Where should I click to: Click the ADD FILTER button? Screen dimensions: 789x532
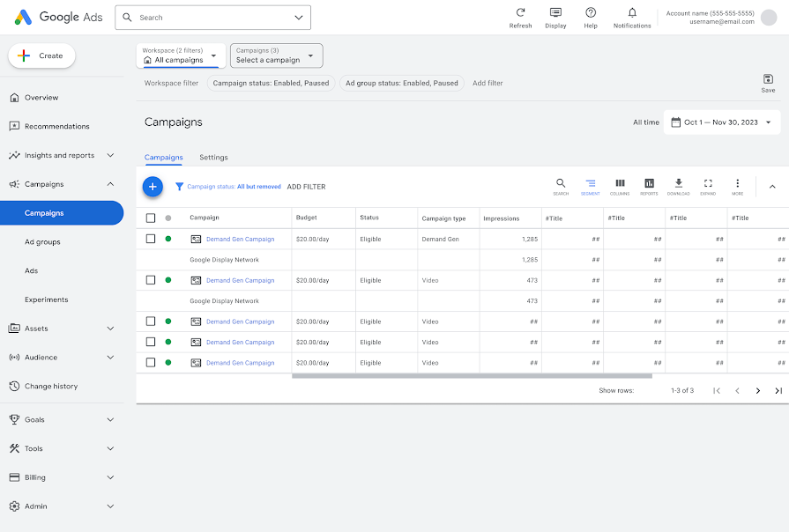coord(306,186)
